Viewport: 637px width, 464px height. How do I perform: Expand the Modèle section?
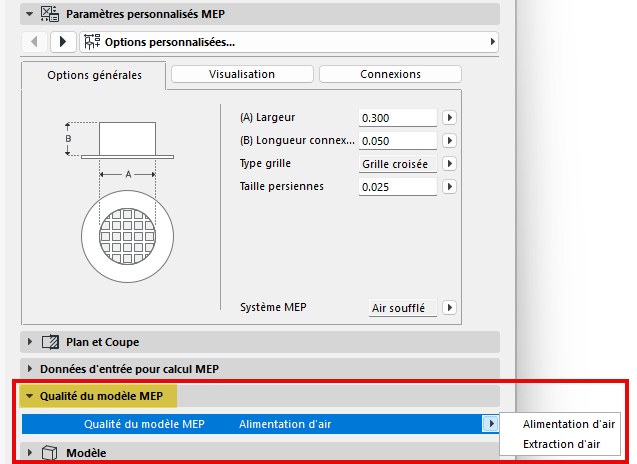coord(30,453)
